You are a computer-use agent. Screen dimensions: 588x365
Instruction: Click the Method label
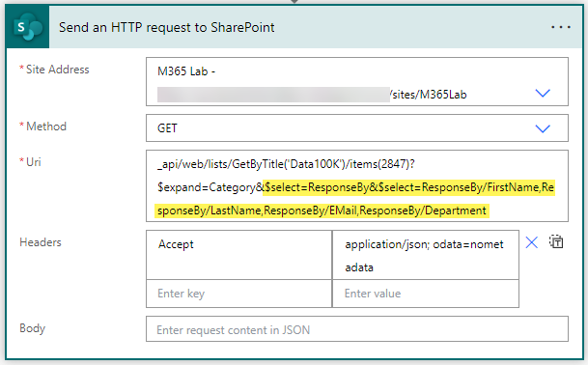coord(46,126)
